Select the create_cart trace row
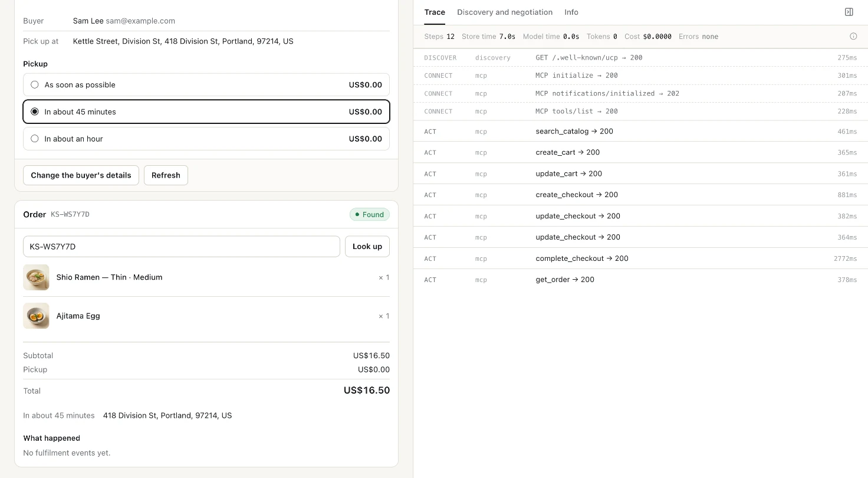 (640, 152)
